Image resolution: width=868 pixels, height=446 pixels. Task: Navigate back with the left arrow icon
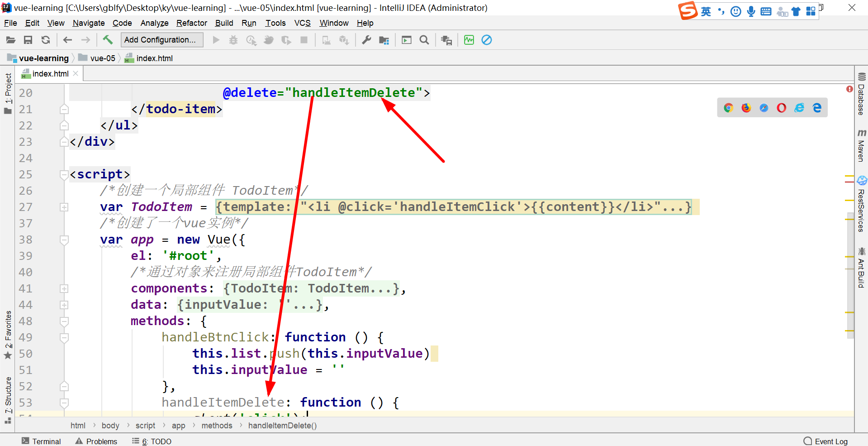(x=68, y=40)
